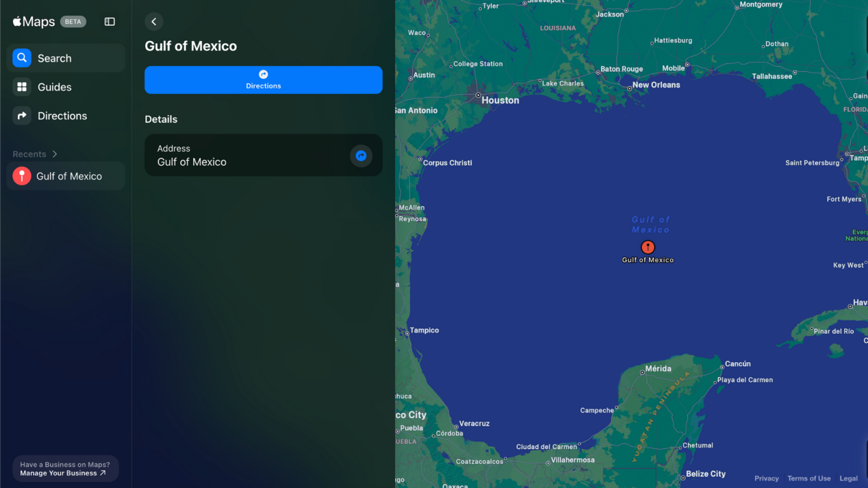Click the Apple Maps search icon
Image resolution: width=868 pixels, height=488 pixels.
pyautogui.click(x=21, y=58)
